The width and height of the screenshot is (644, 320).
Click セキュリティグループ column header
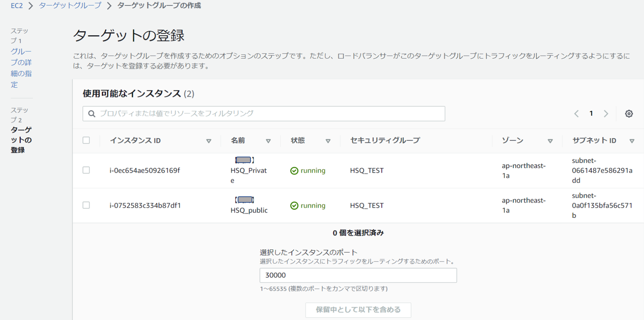pos(385,140)
